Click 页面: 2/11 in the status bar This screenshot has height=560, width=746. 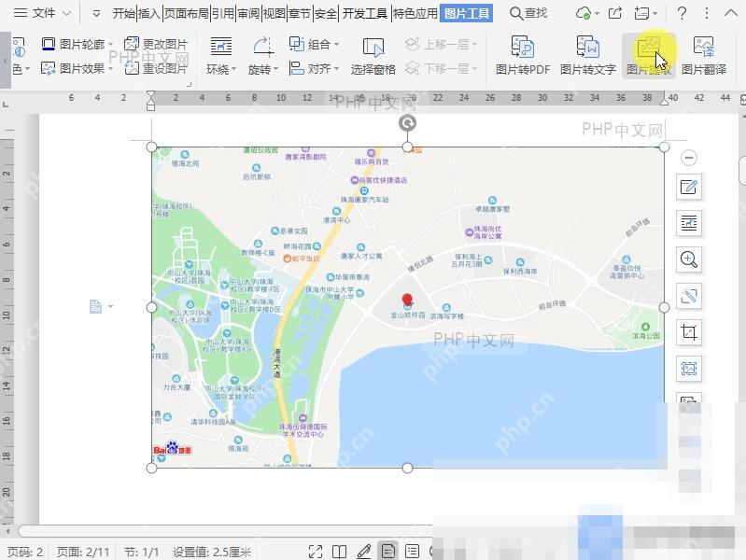coord(83,552)
